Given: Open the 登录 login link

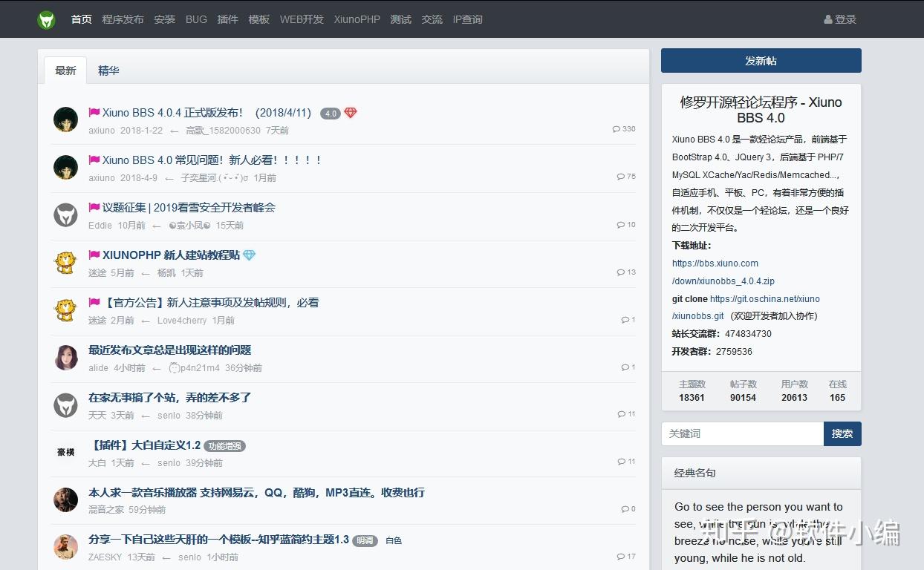Looking at the screenshot, I should click(x=840, y=19).
